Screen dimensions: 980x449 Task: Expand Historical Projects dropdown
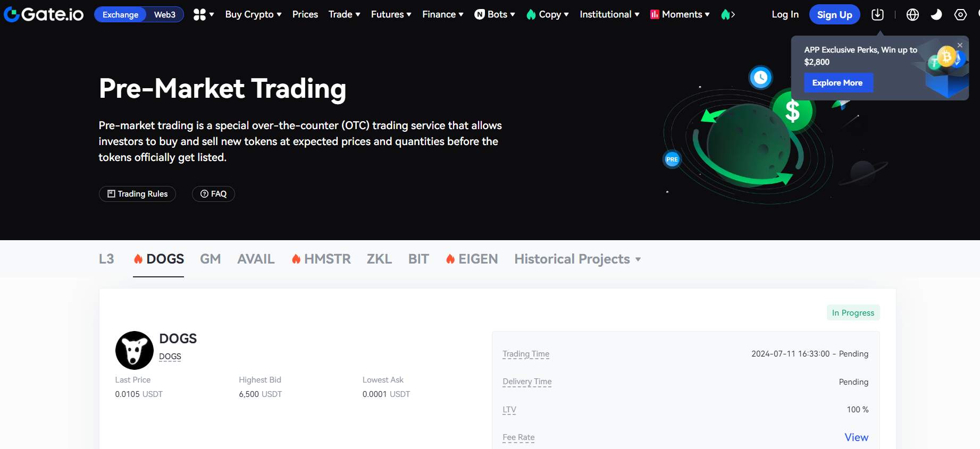click(577, 259)
